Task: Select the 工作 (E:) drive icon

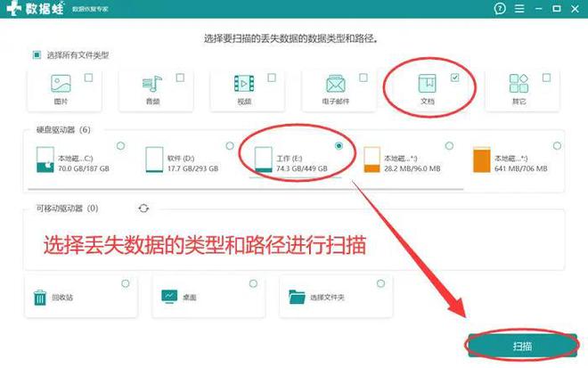Action: coord(263,159)
